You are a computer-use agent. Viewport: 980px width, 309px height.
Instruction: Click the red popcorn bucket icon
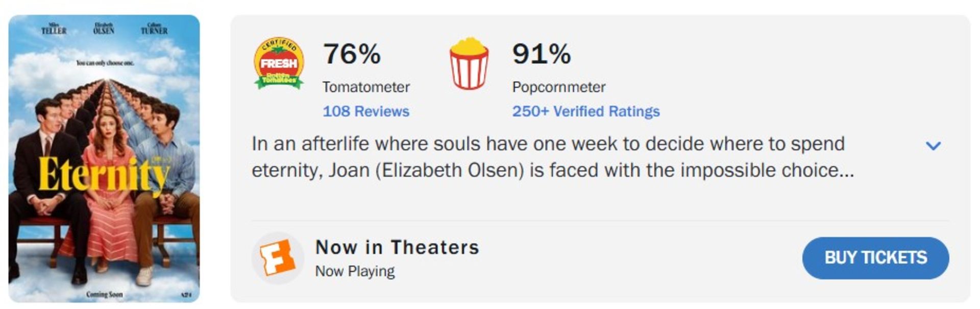click(x=469, y=64)
